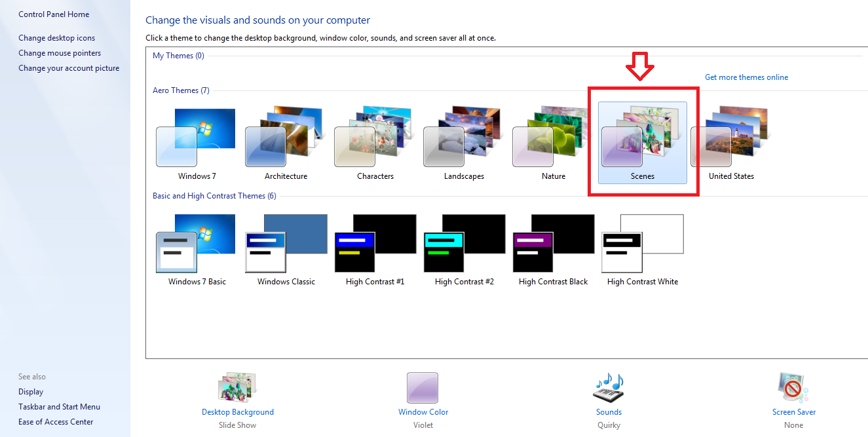The height and width of the screenshot is (437, 868).
Task: Click the Scenes theme thumbnail
Action: [643, 143]
